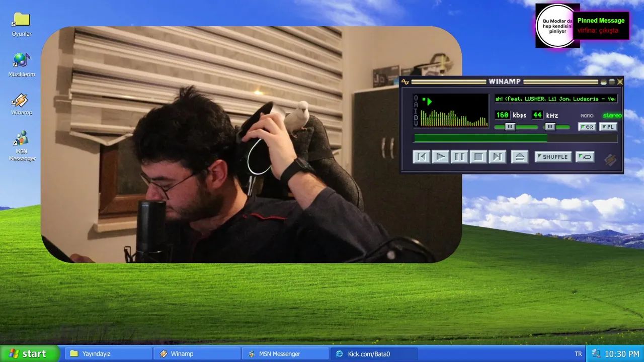Screen dimensions: 644x362
Task: Click the system tray icon beside the clock
Action: pos(596,354)
